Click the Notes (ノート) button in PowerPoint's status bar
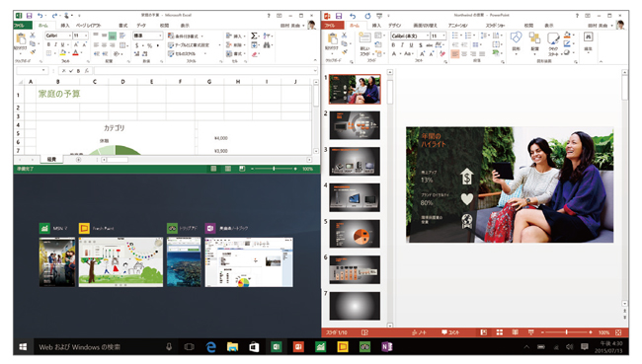This screenshot has height=364, width=642. (x=419, y=332)
